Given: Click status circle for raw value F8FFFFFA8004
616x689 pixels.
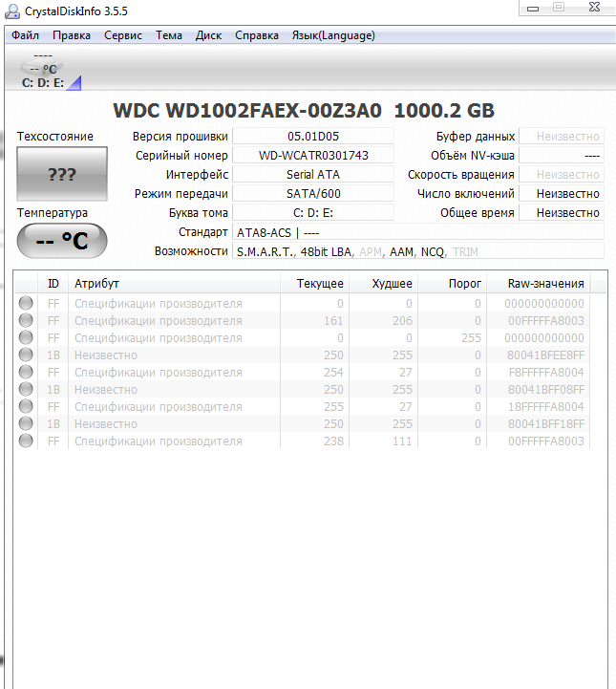Looking at the screenshot, I should 26,373.
